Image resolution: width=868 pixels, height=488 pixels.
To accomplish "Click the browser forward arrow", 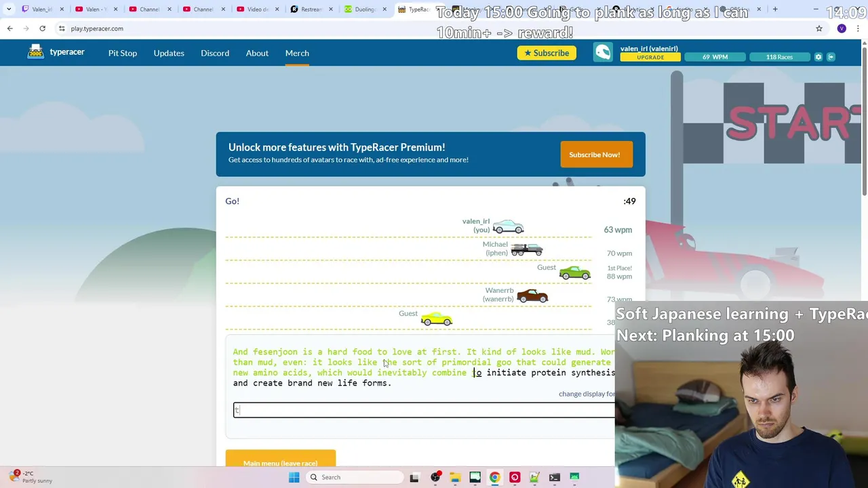I will tap(26, 28).
